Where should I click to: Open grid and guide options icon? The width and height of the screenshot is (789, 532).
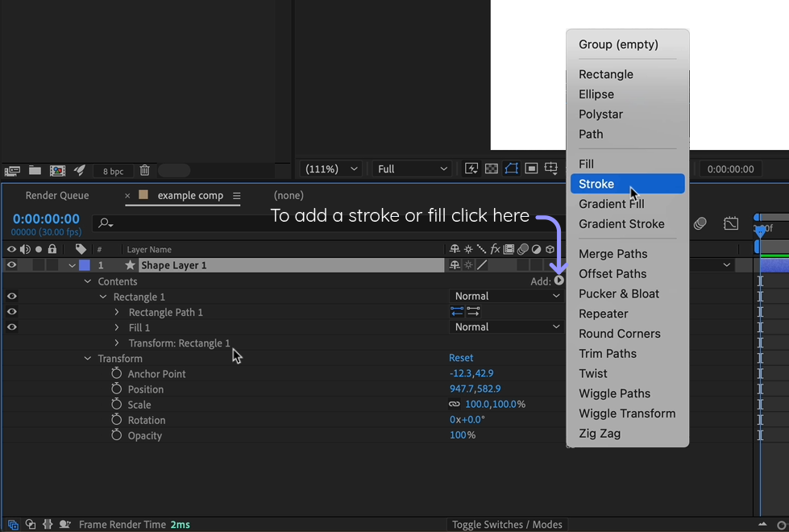click(x=551, y=168)
